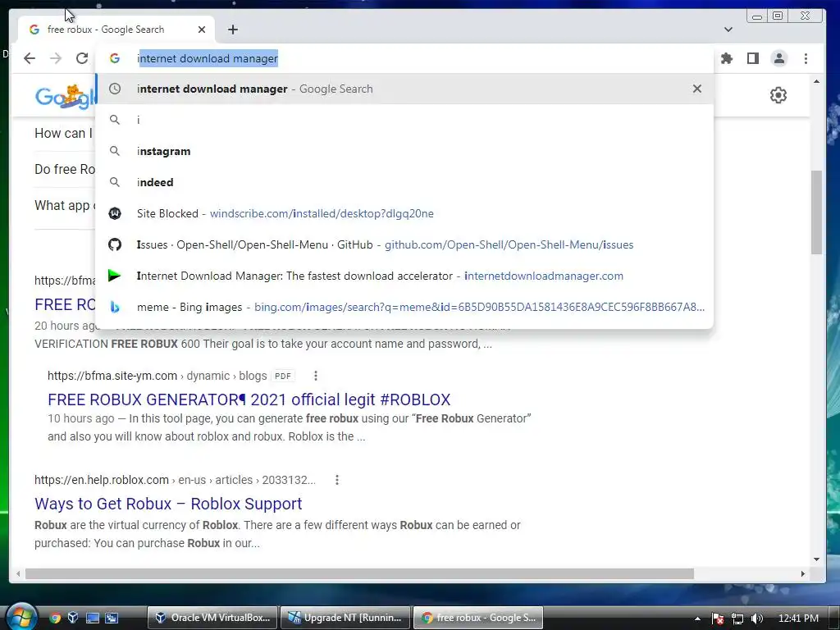Viewport: 840px width, 630px height.
Task: Select the instagram search suggestion
Action: (404, 151)
